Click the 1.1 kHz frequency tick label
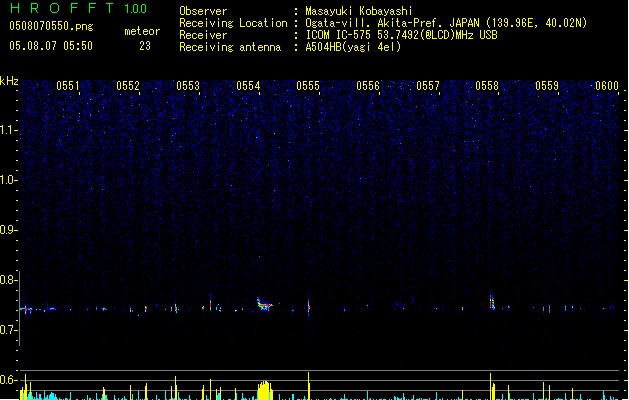The height and width of the screenshot is (400, 629). click(x=9, y=130)
